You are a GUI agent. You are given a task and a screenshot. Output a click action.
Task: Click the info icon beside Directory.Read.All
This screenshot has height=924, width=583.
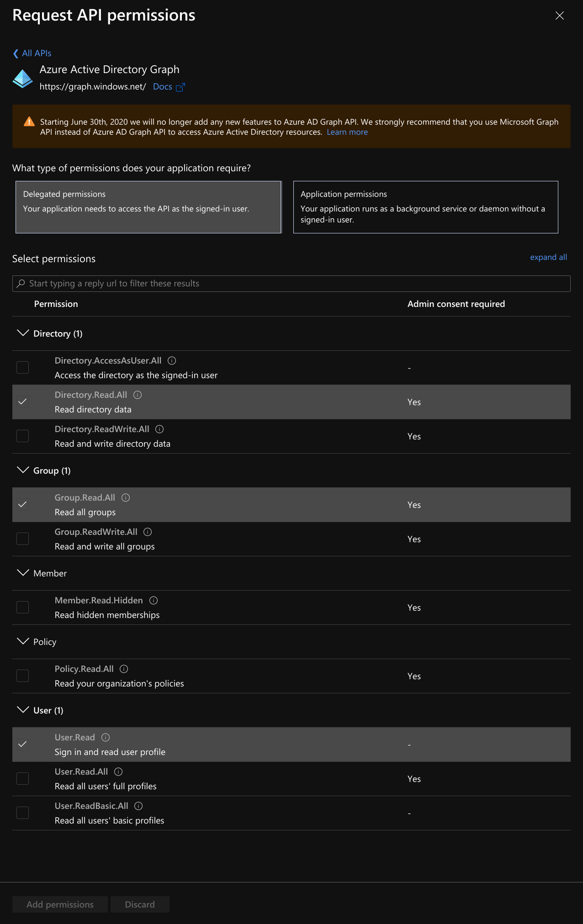coord(138,395)
